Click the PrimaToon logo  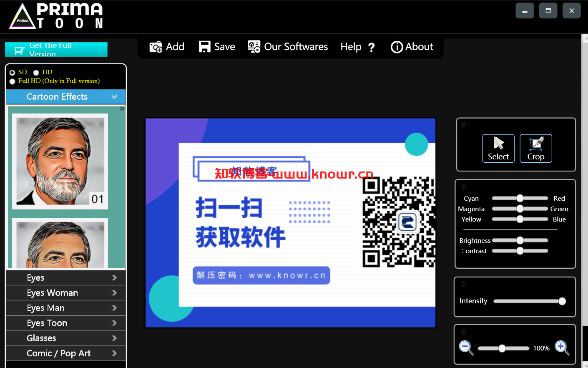tap(56, 16)
